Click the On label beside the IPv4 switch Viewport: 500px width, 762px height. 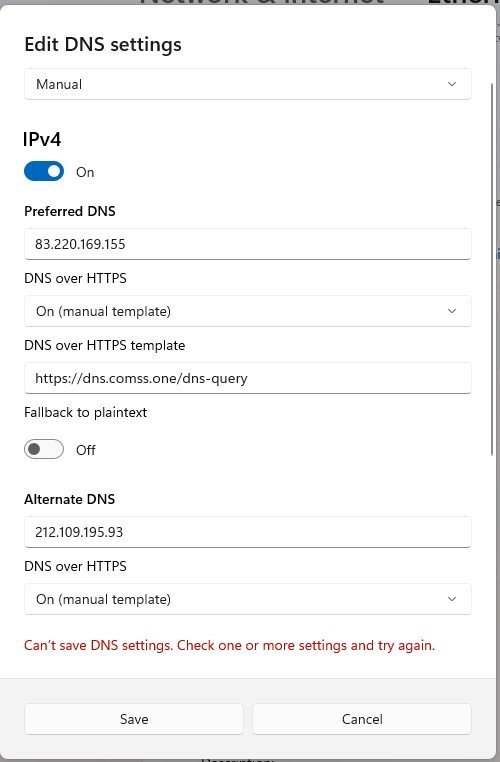(x=85, y=172)
